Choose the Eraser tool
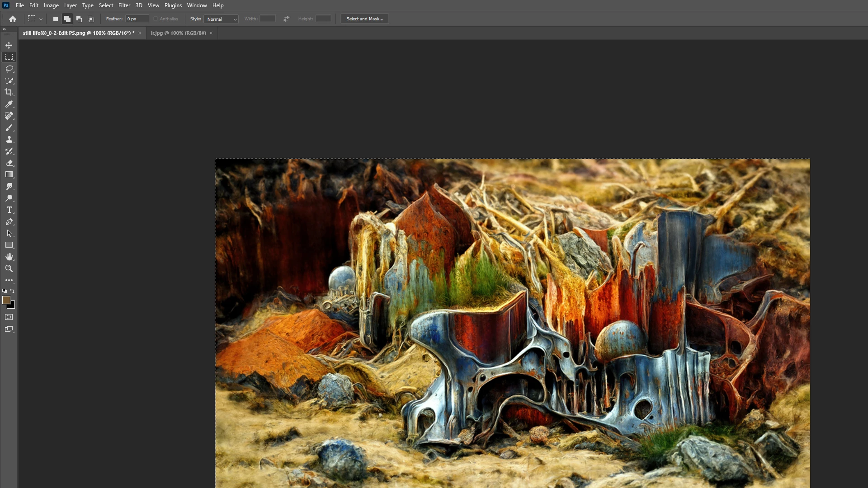 coord(9,163)
